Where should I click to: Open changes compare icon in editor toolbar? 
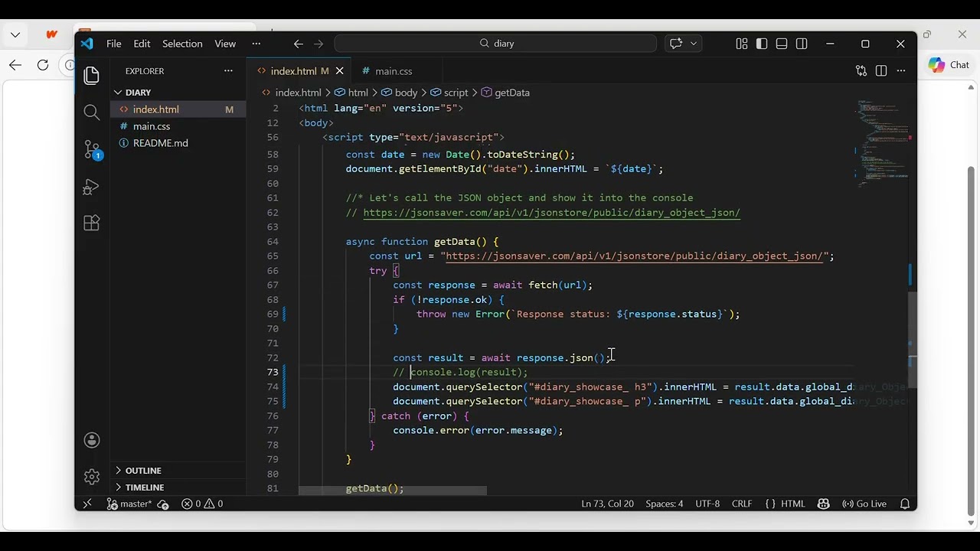[861, 70]
